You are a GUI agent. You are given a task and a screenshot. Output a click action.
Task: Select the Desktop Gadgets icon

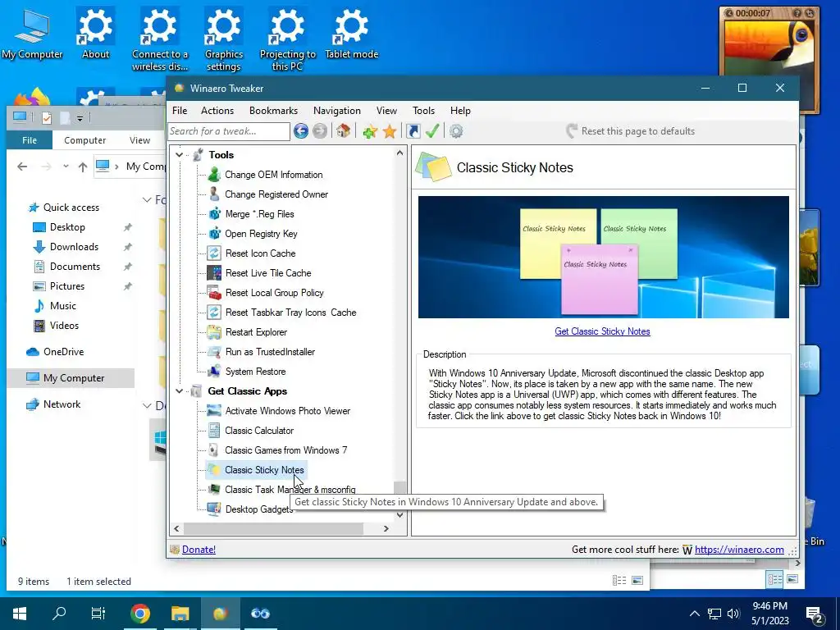(x=214, y=509)
